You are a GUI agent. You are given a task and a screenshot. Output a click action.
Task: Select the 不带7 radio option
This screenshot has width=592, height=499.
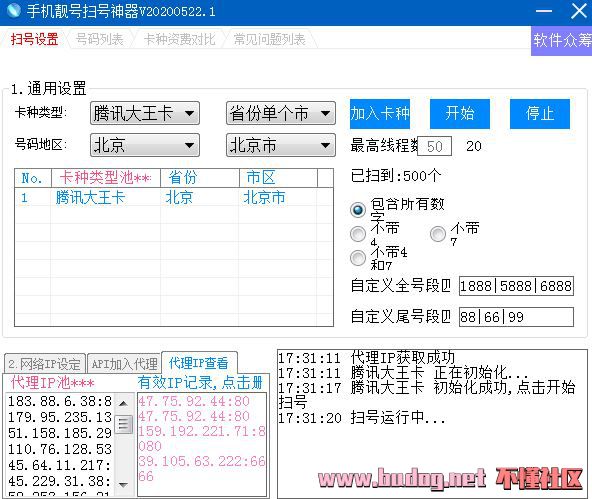click(438, 234)
